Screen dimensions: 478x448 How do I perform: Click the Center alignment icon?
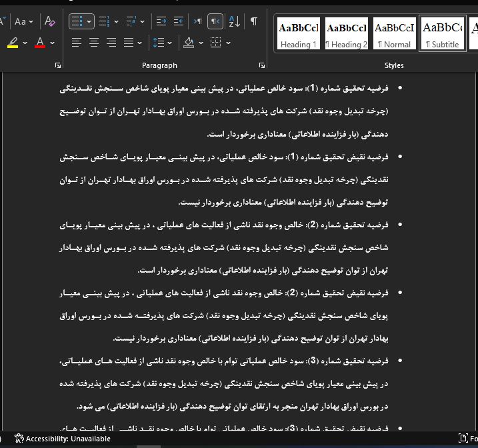[94, 43]
